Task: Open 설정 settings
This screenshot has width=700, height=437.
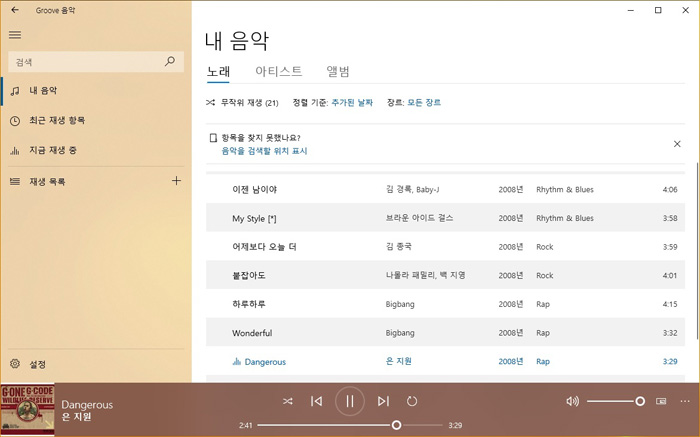Action: [x=96, y=364]
